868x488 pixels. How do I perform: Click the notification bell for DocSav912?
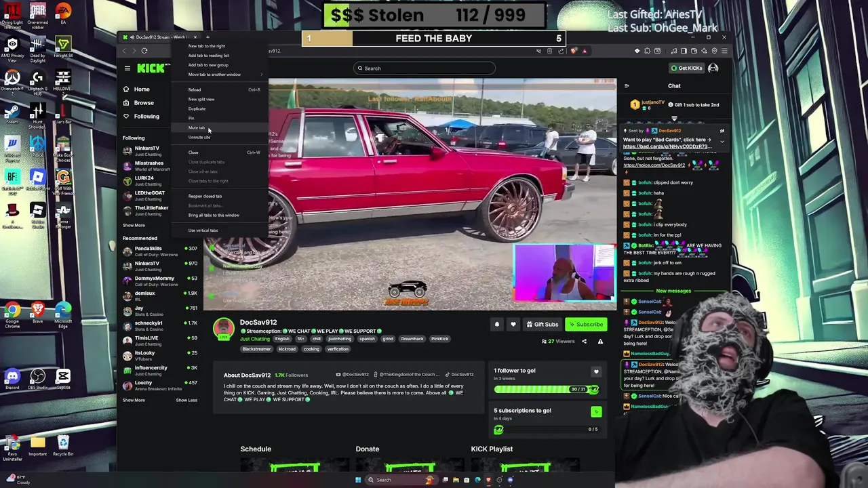coord(496,325)
